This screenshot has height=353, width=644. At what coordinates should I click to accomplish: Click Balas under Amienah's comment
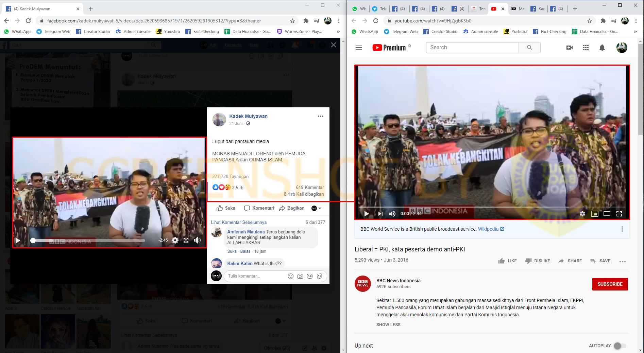click(245, 251)
